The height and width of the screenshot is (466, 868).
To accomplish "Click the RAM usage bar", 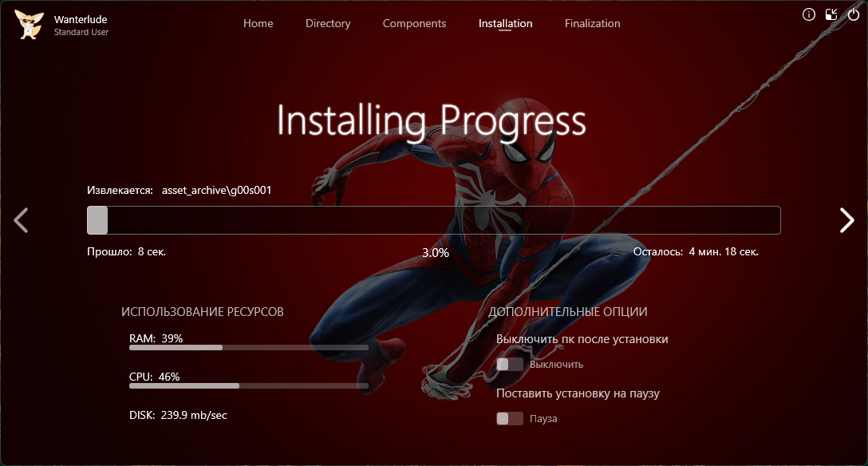I will (x=248, y=348).
